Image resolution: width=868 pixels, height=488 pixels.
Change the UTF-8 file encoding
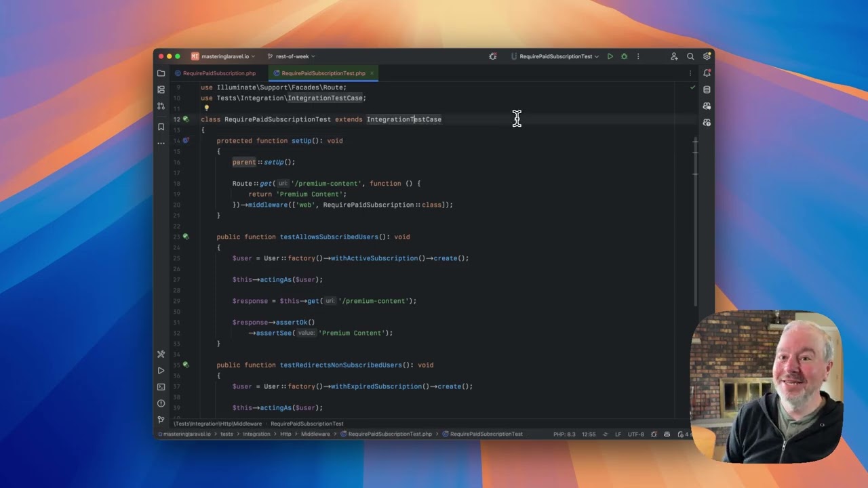pos(636,434)
